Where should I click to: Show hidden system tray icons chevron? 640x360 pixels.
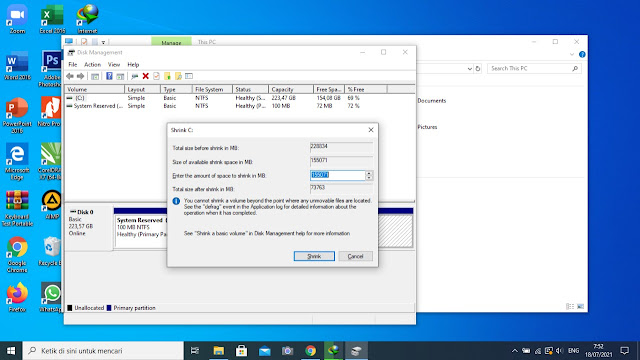point(515,351)
